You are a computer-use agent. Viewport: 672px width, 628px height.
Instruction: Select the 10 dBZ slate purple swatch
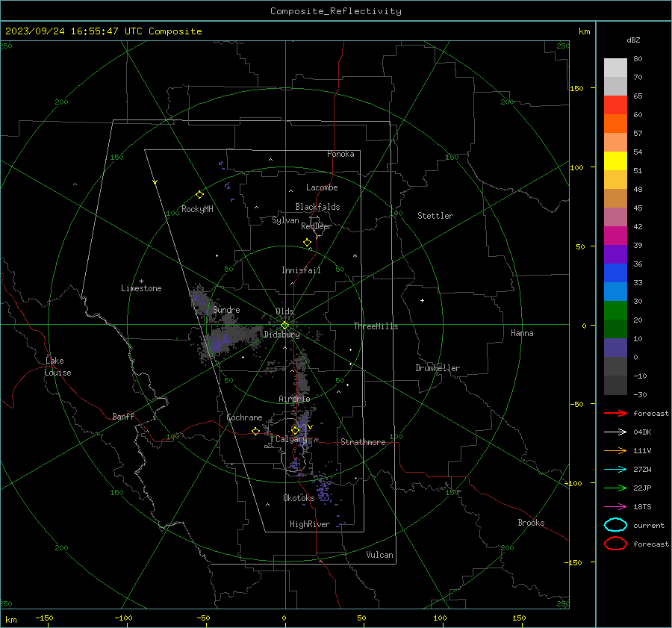[615, 348]
